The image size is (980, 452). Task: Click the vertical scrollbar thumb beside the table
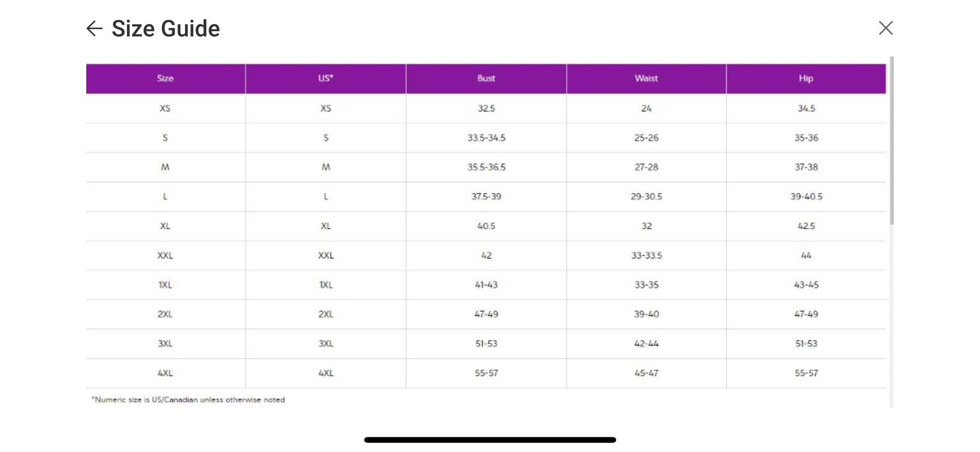(891, 141)
